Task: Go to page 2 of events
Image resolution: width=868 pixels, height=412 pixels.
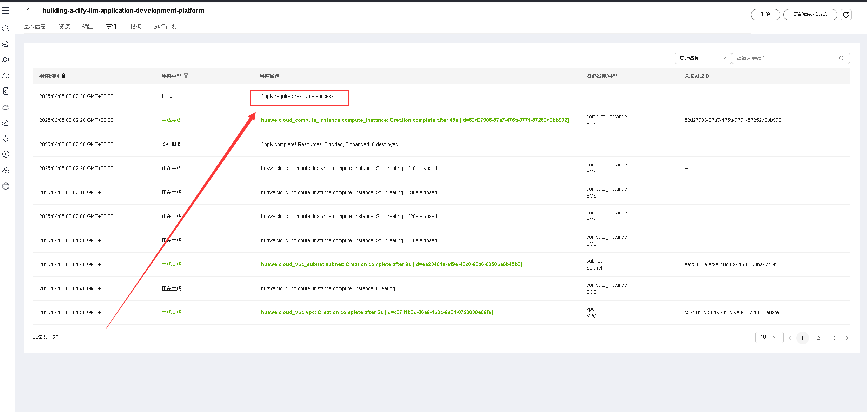Action: point(818,338)
